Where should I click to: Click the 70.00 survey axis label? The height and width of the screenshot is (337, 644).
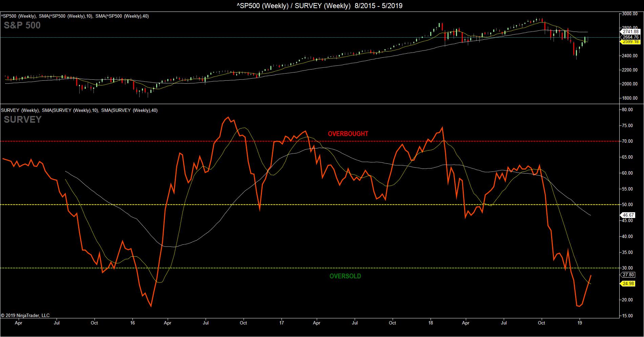tap(628, 141)
